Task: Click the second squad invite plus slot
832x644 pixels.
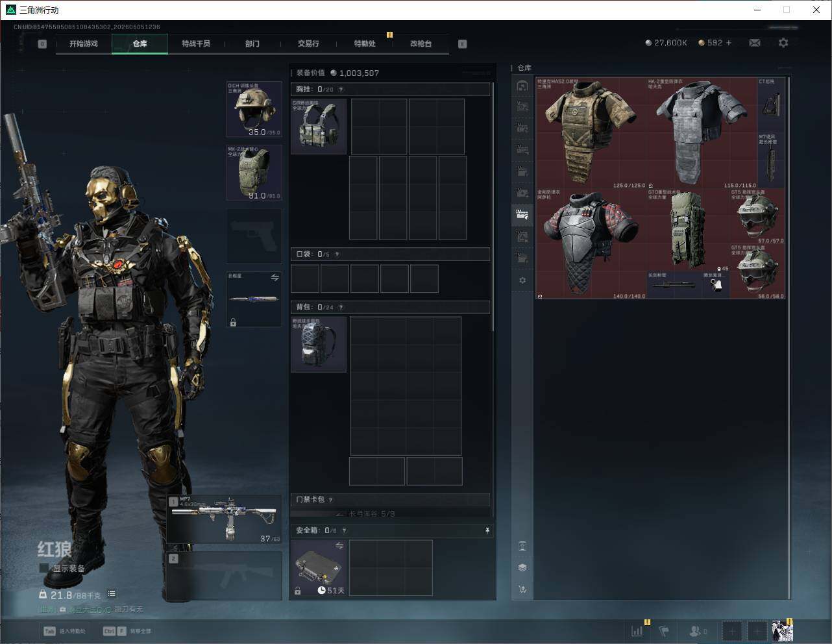Action: (757, 631)
